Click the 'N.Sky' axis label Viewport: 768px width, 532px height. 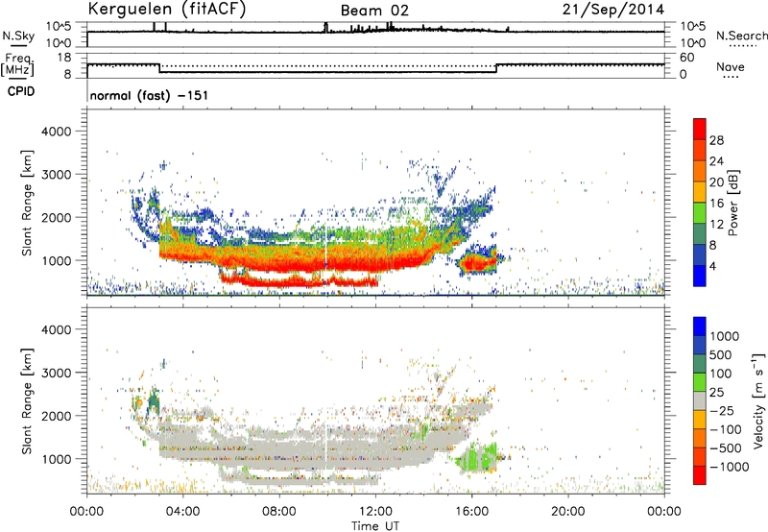pyautogui.click(x=18, y=36)
